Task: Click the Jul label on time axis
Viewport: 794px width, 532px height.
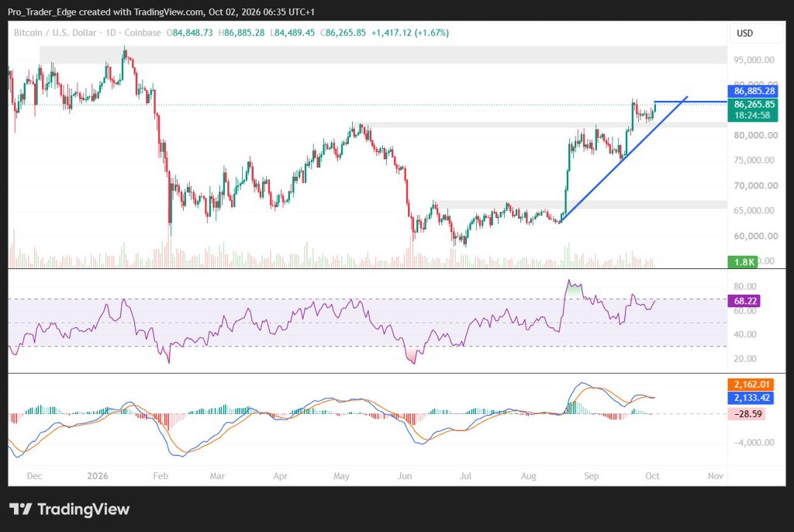Action: click(x=465, y=475)
